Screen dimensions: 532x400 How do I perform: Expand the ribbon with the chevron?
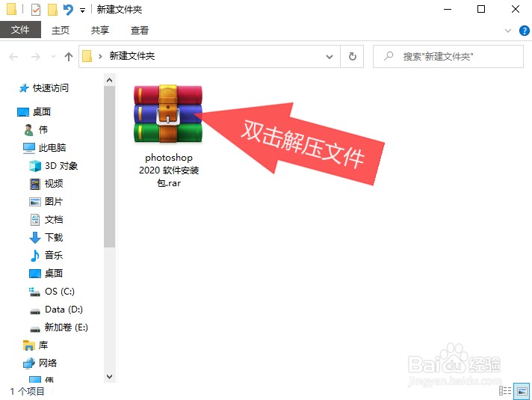508,31
